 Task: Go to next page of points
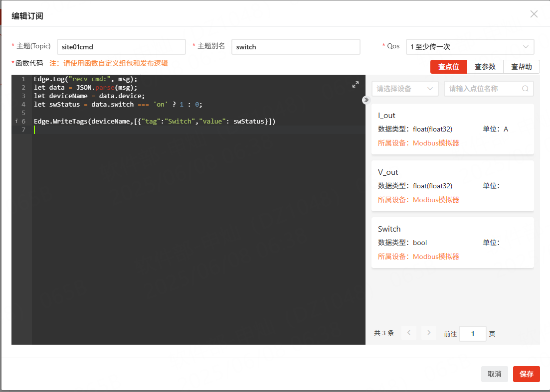point(428,333)
